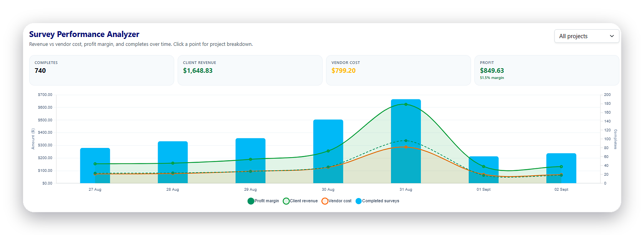Click the 27 Aug axis label
Viewport: 644px width, 235px height.
95,190
